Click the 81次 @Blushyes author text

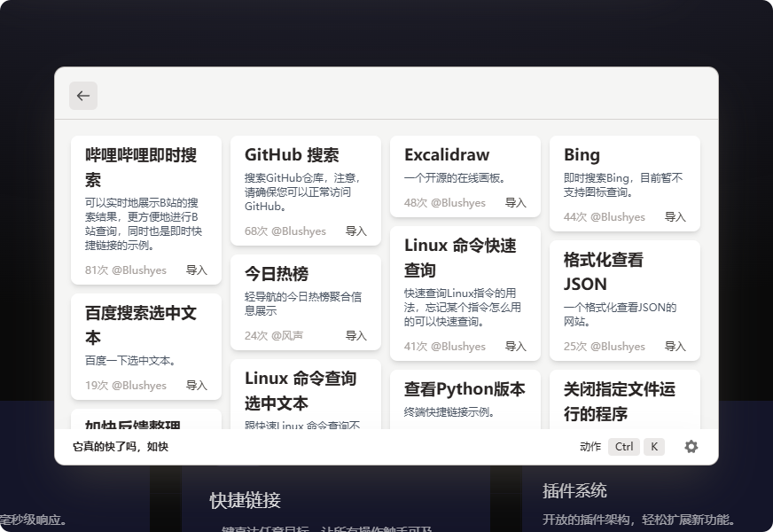pyautogui.click(x=126, y=270)
